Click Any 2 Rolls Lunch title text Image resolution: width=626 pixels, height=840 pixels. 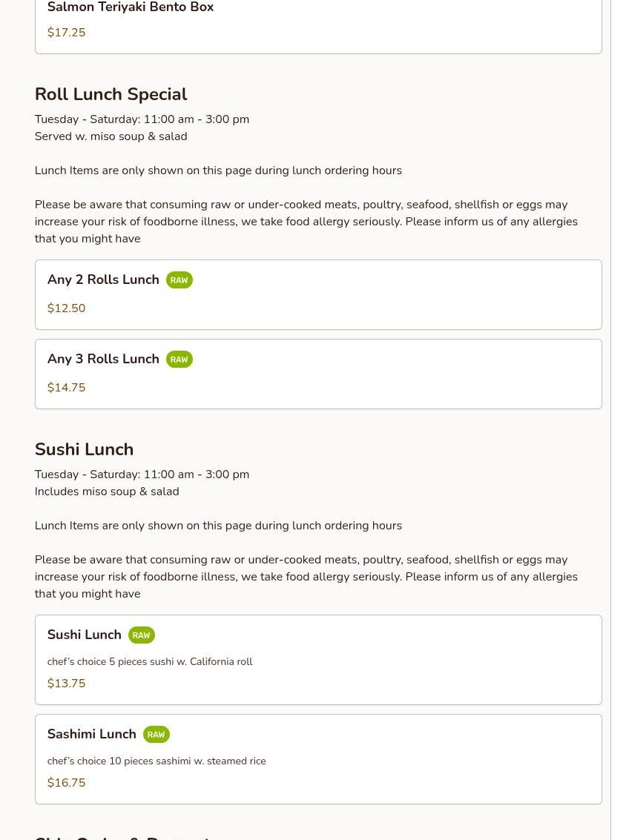pyautogui.click(x=103, y=280)
